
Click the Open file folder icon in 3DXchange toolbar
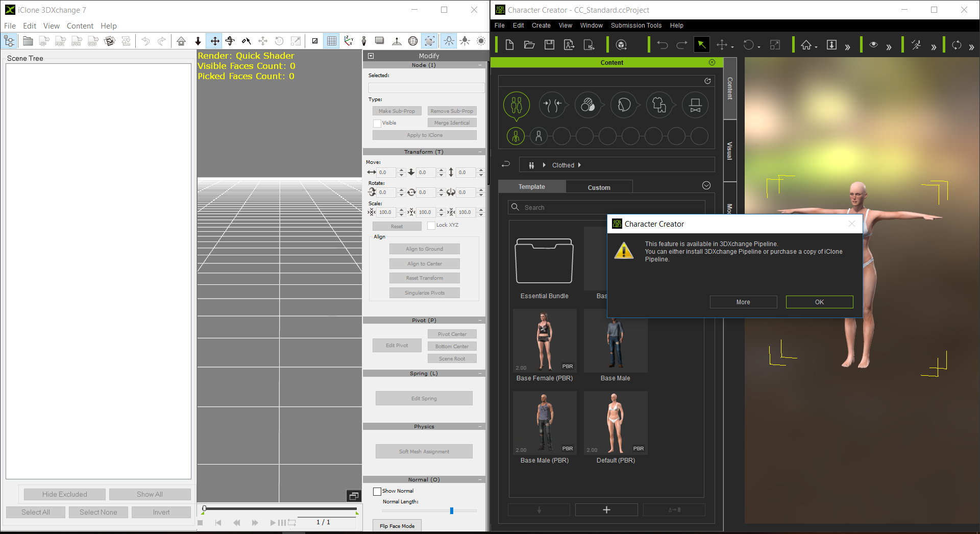[x=28, y=41]
